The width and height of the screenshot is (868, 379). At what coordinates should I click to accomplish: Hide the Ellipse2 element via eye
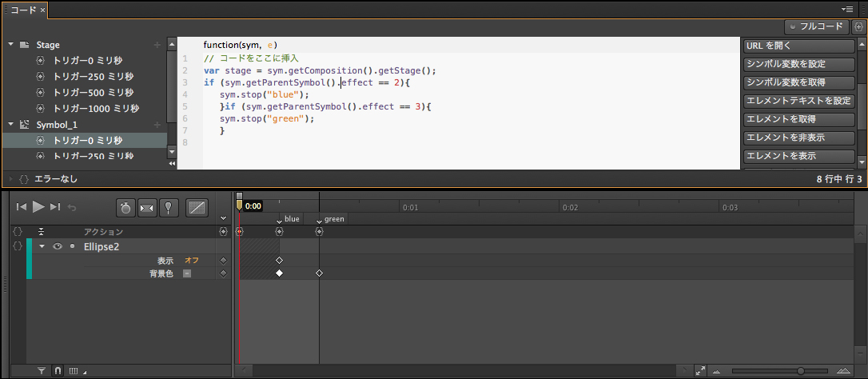point(57,246)
